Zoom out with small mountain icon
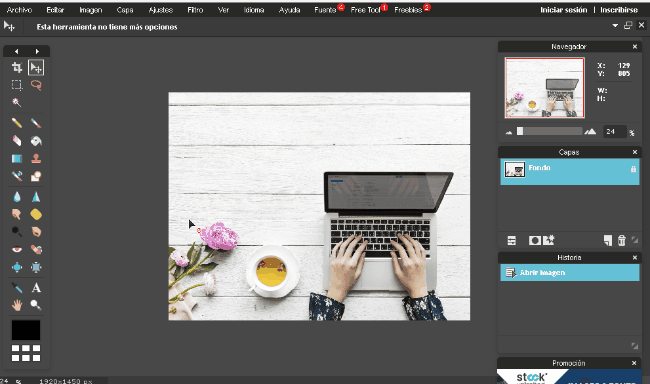Viewport: 650px width, 384px height. click(509, 132)
